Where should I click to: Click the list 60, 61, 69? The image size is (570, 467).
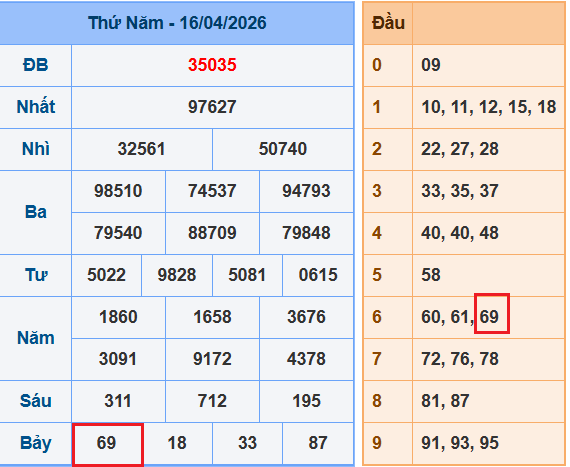pos(460,317)
